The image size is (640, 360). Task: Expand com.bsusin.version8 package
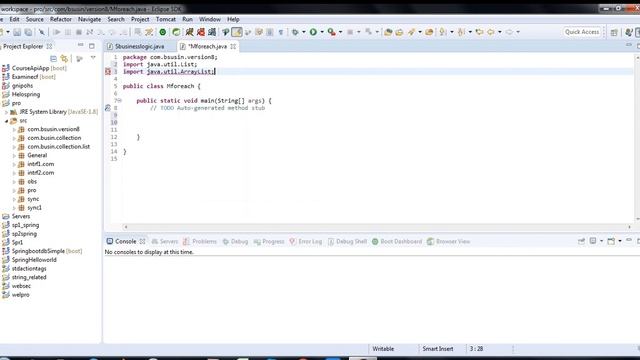pyautogui.click(x=14, y=129)
